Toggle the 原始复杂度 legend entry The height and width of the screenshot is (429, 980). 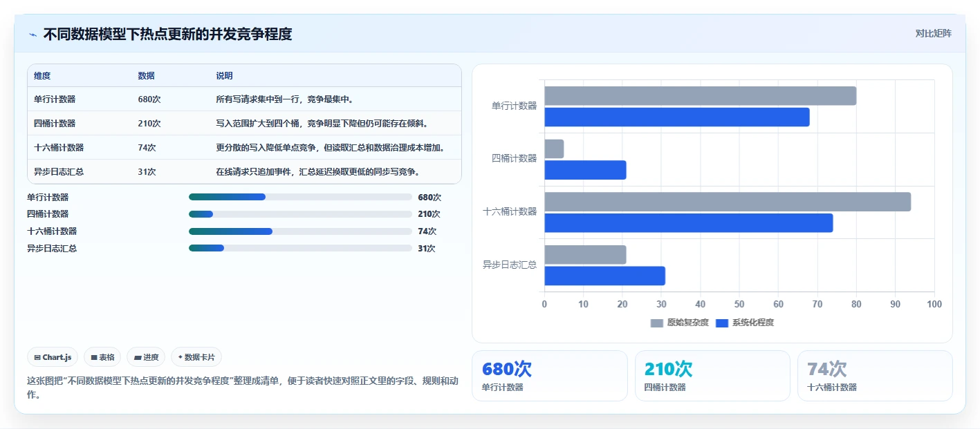(680, 323)
